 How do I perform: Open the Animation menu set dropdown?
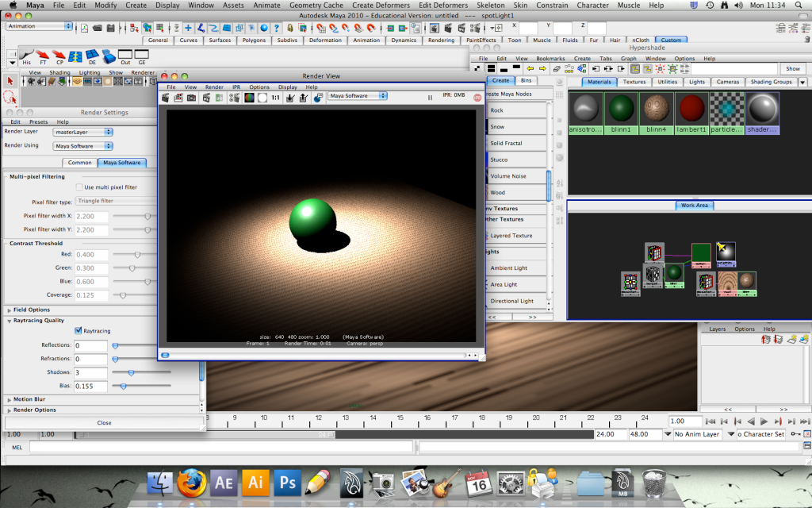click(39, 26)
